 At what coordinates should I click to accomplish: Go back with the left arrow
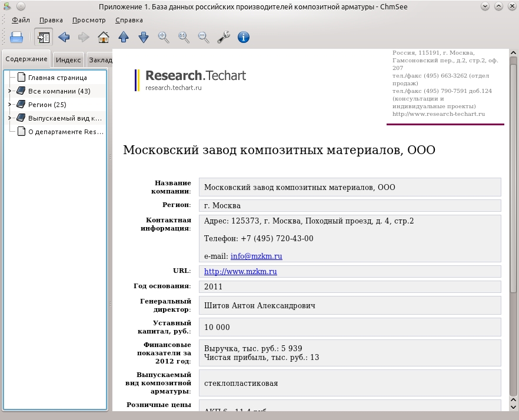[x=64, y=37]
